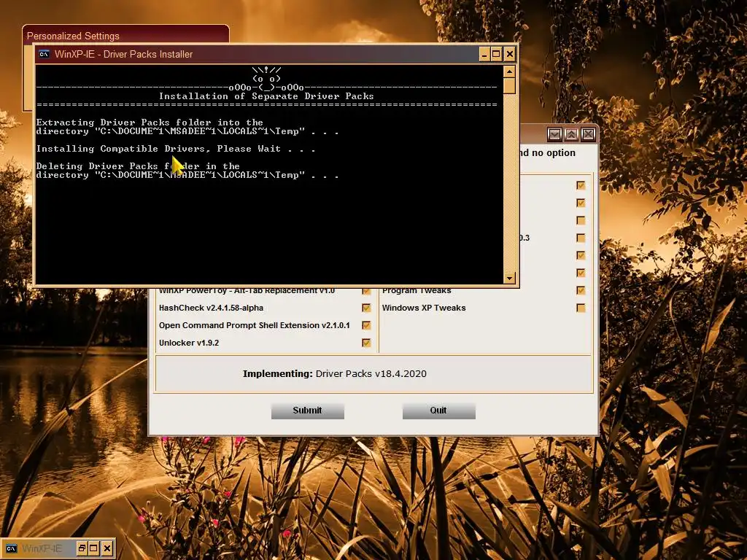Click the Installing Compatible Drivers console line
This screenshot has height=560, width=747.
click(176, 149)
